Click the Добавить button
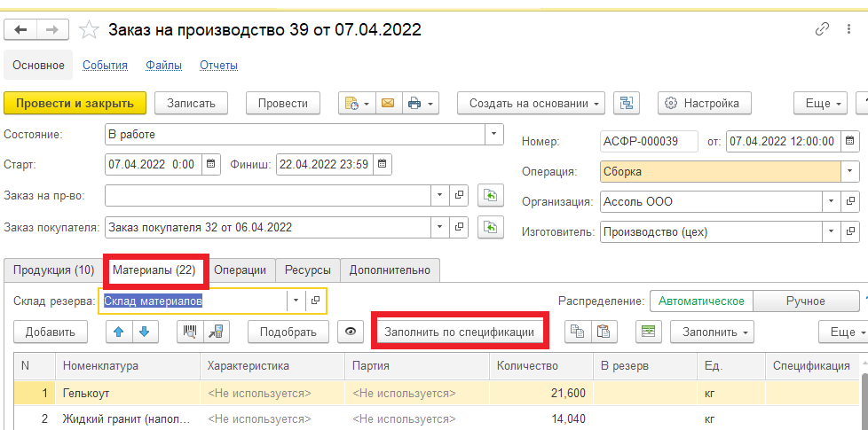The width and height of the screenshot is (868, 430). 50,332
